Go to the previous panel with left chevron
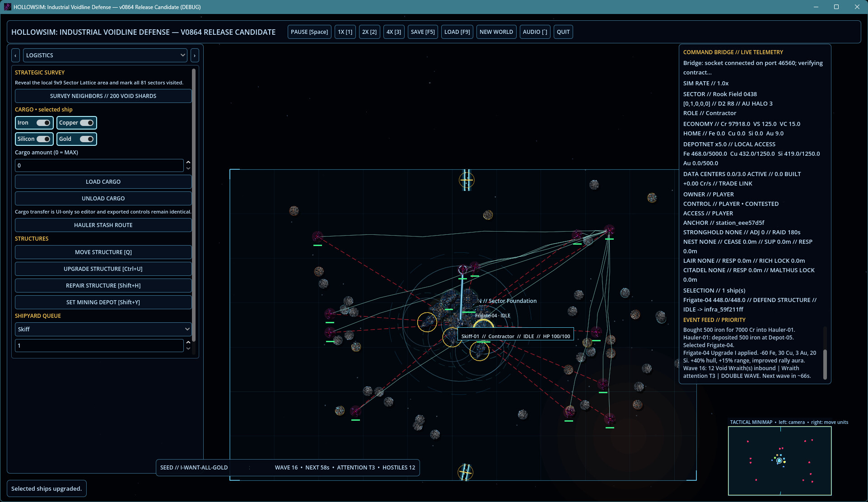This screenshot has height=502, width=868. pyautogui.click(x=15, y=55)
